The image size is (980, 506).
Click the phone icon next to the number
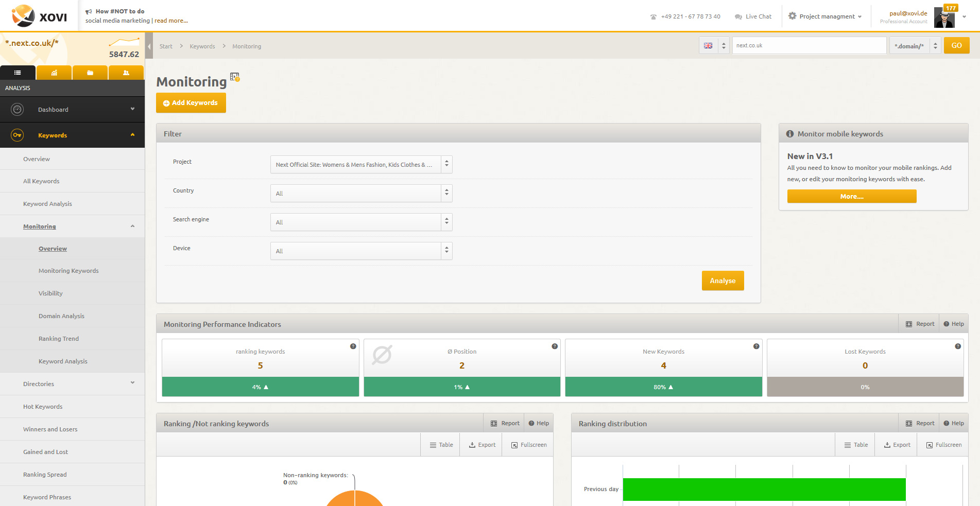(x=653, y=16)
